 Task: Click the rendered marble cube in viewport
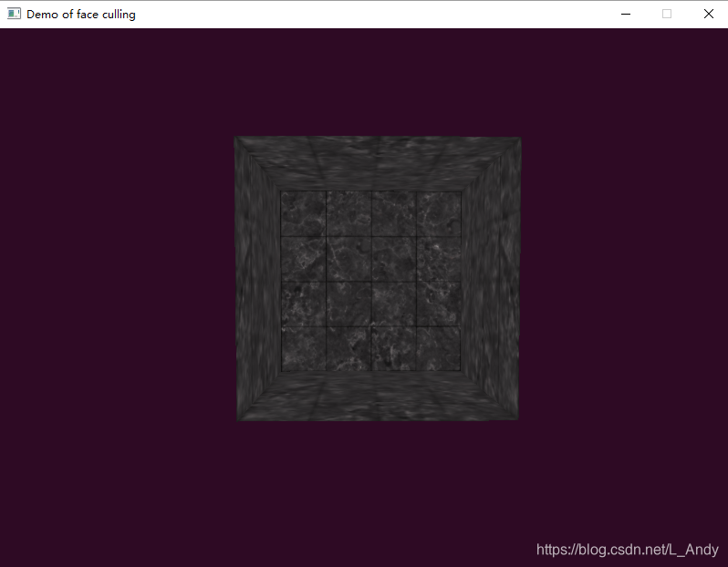point(377,278)
